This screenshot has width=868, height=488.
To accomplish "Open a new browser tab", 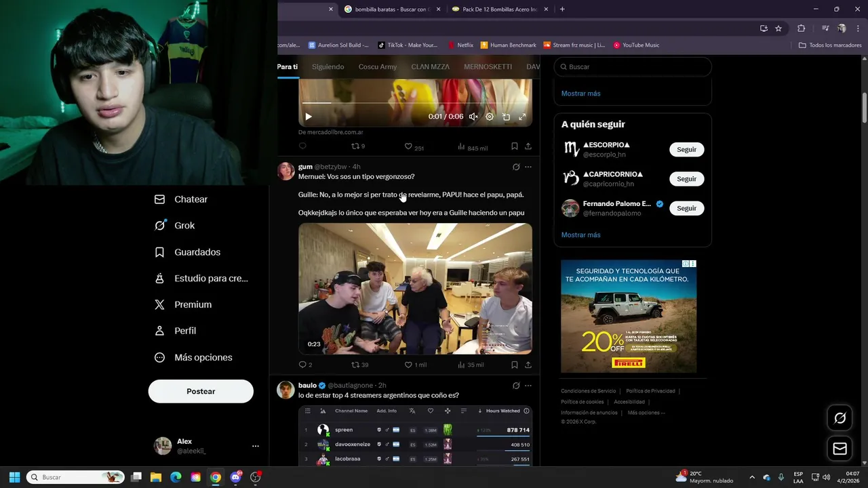I will point(562,9).
